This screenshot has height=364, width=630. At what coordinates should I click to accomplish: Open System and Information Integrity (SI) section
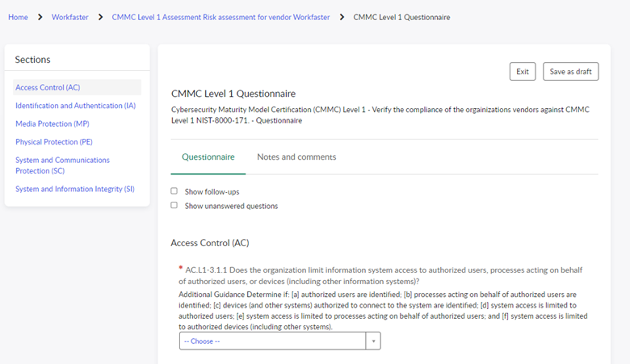75,189
